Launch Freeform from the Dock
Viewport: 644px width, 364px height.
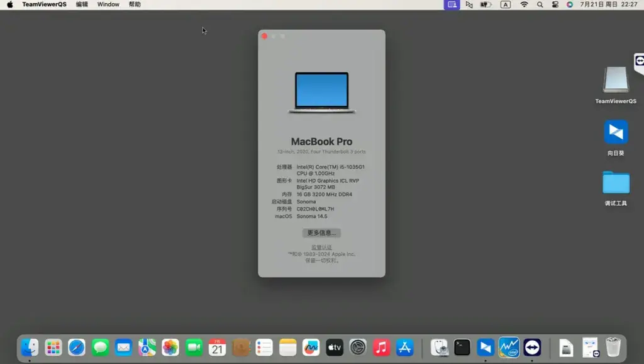pyautogui.click(x=311, y=348)
